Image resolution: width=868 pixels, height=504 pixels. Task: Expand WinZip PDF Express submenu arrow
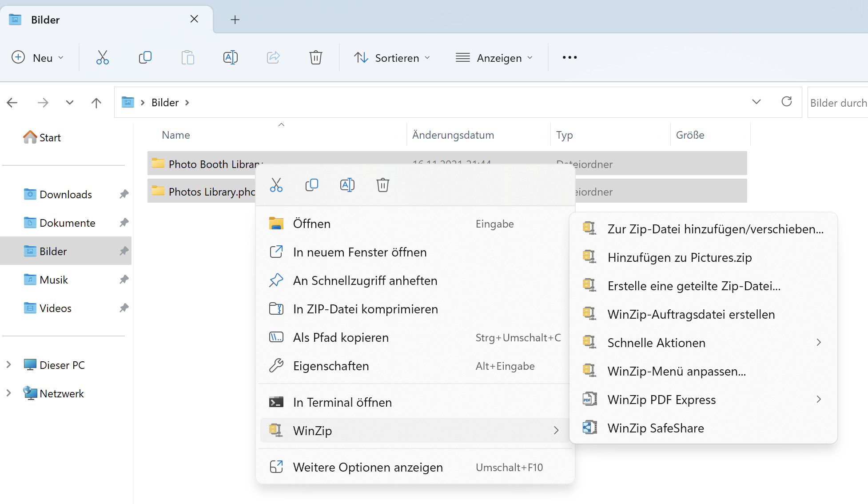(819, 400)
